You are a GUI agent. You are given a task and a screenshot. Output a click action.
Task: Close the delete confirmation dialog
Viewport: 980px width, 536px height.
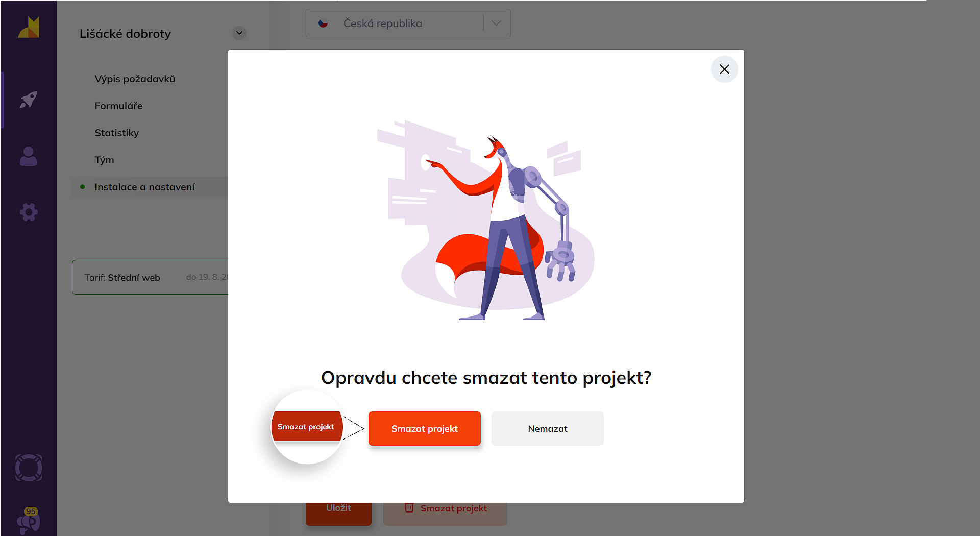pyautogui.click(x=724, y=69)
